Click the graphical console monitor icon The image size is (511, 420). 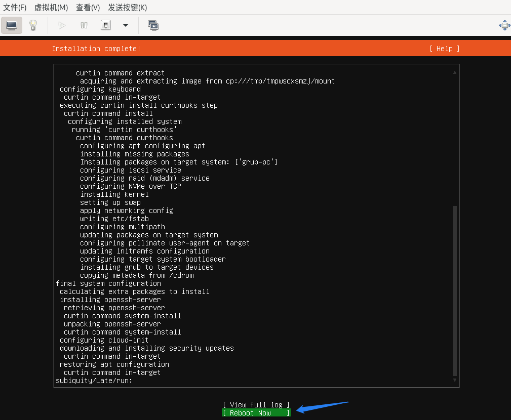click(12, 25)
